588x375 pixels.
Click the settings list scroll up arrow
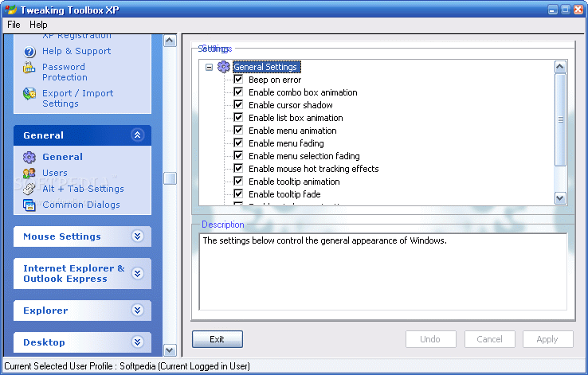pos(560,67)
